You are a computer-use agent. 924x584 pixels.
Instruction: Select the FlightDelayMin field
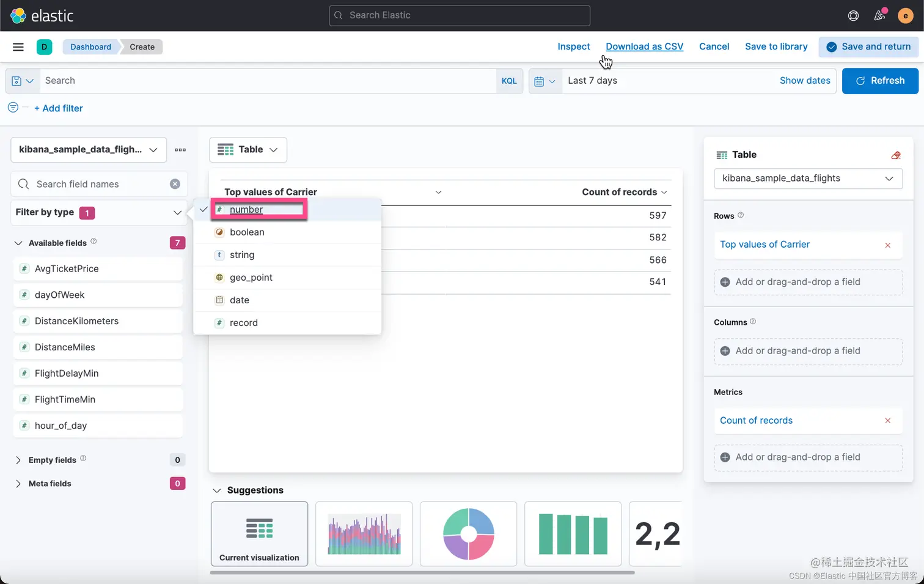coord(98,374)
